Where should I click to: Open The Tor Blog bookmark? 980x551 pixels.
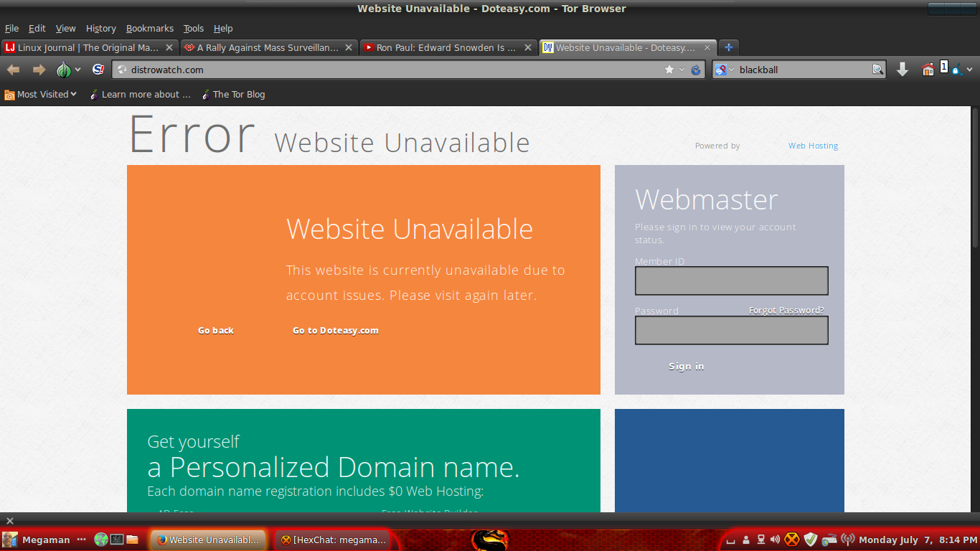(x=233, y=94)
